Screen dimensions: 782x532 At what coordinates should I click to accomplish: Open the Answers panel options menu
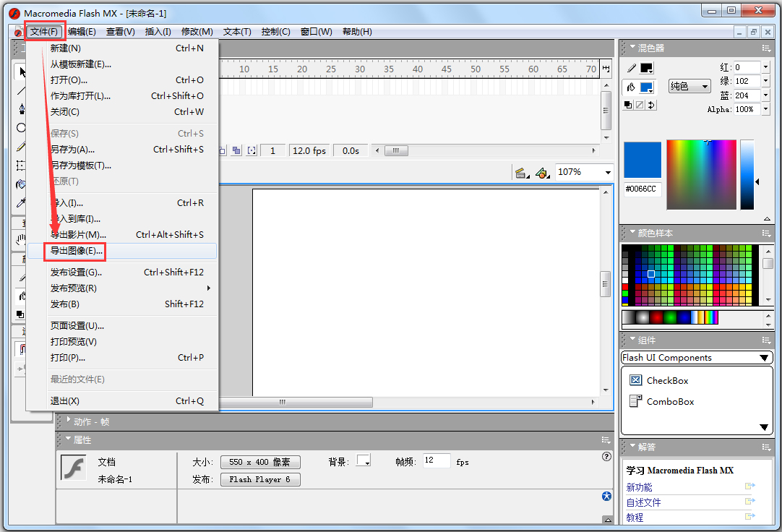click(x=766, y=447)
